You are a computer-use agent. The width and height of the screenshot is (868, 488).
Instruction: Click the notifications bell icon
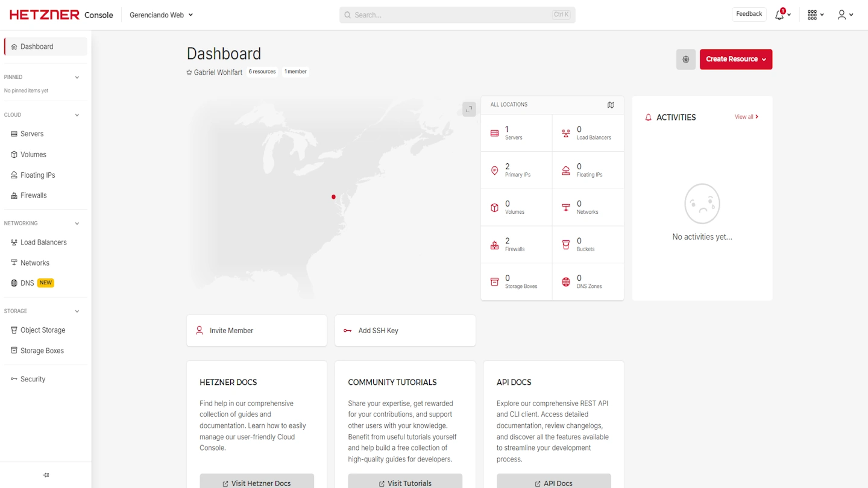779,15
